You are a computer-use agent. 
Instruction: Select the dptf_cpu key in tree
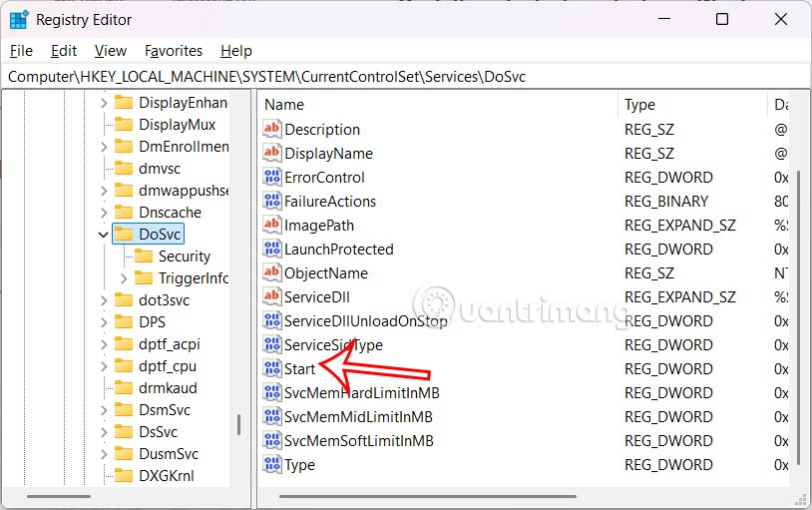[168, 366]
